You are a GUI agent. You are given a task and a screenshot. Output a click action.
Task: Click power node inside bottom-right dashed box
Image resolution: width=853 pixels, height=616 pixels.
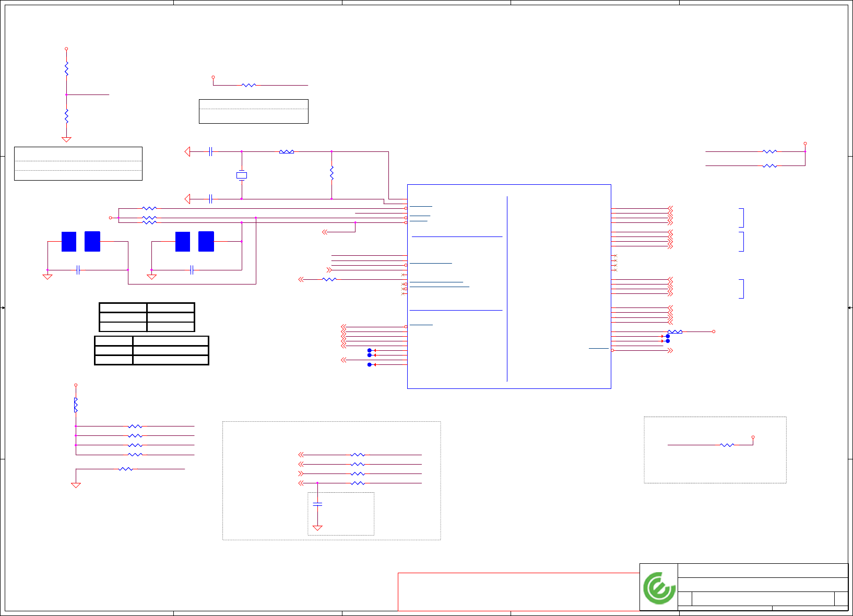tap(753, 437)
